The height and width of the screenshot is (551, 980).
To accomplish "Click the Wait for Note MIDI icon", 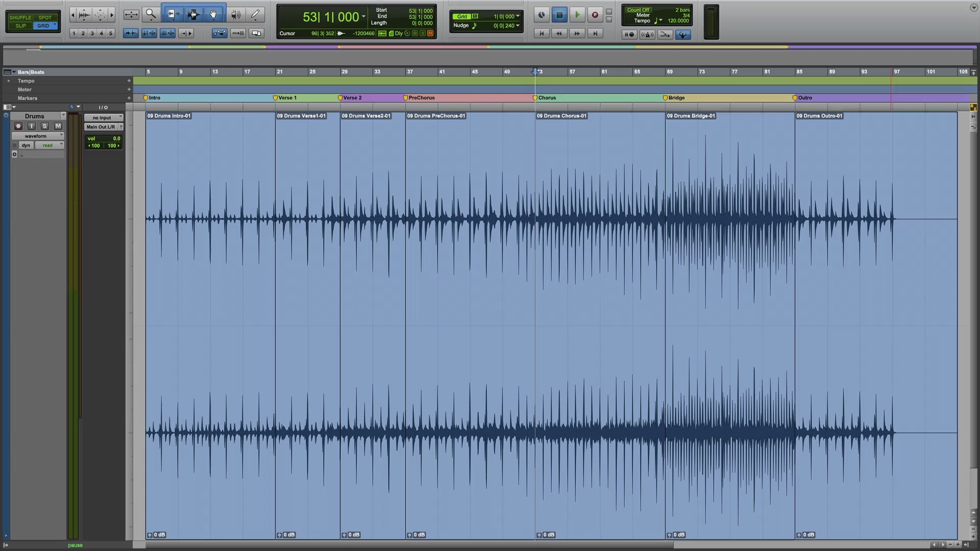I will (629, 35).
